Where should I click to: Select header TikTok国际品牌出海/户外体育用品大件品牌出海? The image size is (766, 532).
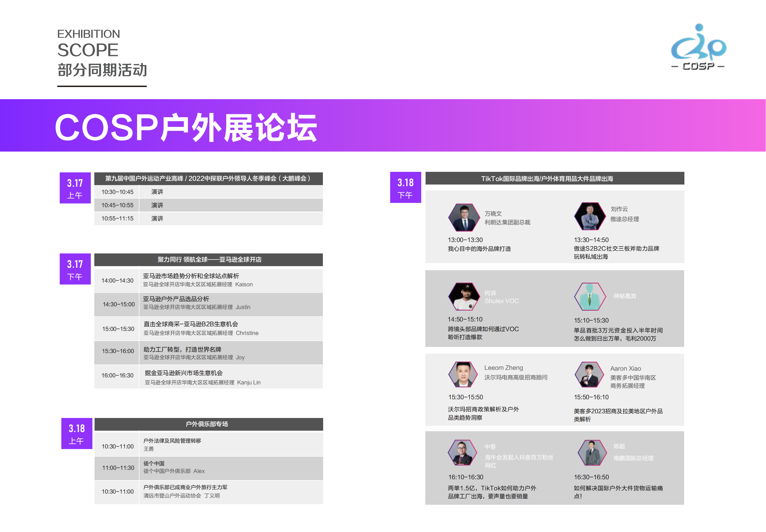(x=555, y=178)
